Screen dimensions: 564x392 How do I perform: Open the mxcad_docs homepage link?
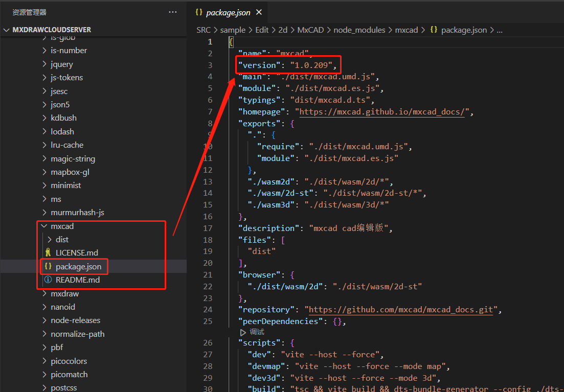click(x=381, y=112)
